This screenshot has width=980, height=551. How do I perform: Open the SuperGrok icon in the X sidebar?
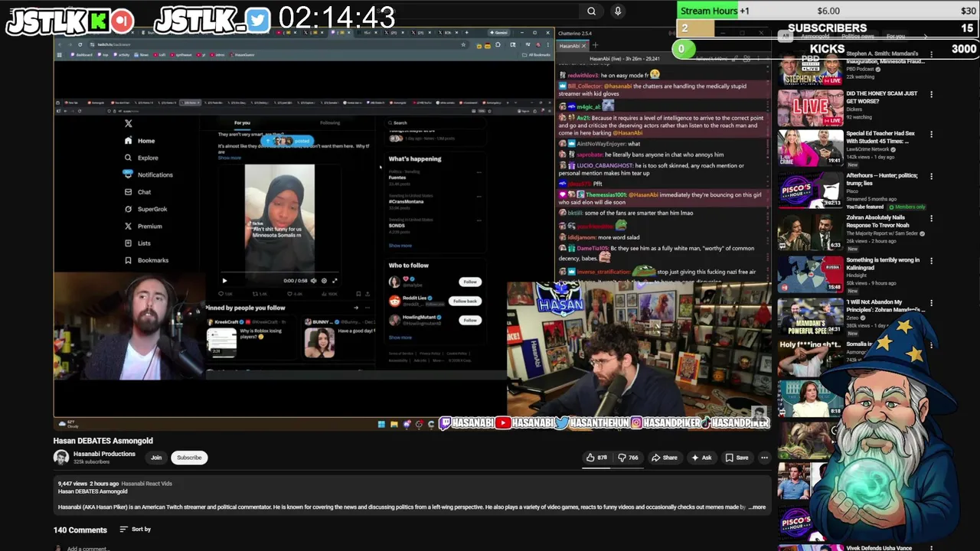[128, 209]
